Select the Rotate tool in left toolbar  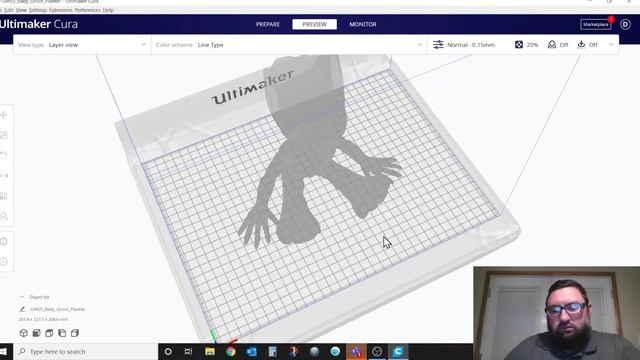pyautogui.click(x=4, y=156)
